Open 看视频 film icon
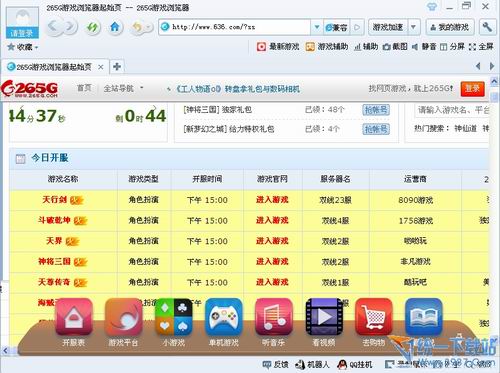This screenshot has width=500, height=373. pos(324,317)
